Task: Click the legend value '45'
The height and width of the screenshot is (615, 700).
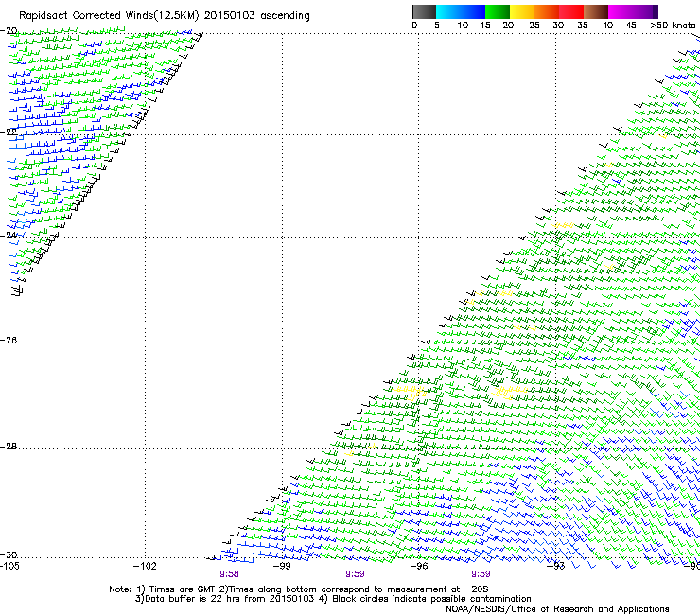Action: click(x=631, y=26)
